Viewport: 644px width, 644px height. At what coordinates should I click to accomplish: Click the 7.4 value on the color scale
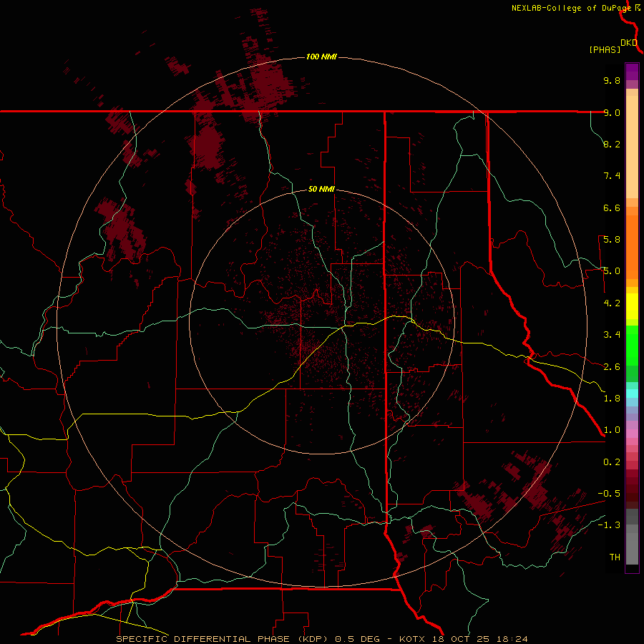coord(612,176)
